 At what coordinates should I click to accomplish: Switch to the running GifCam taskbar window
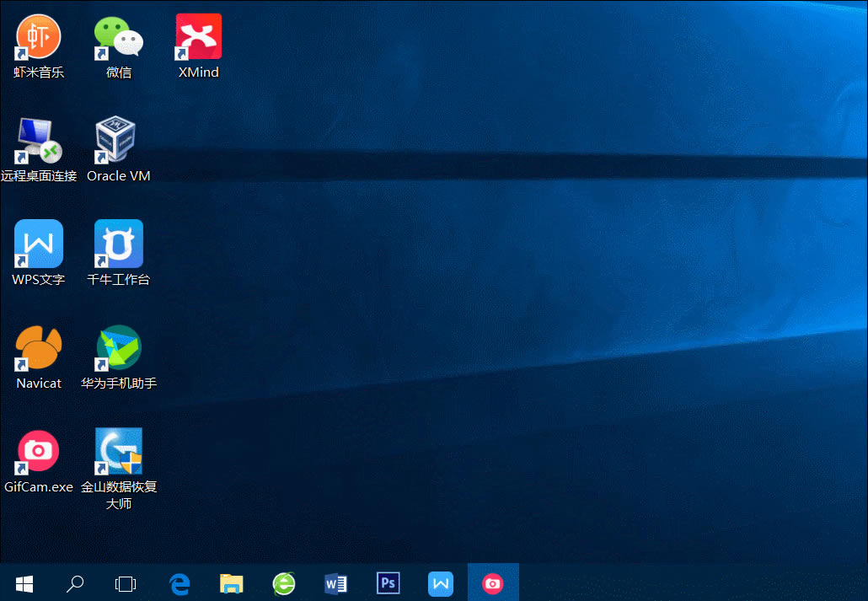(x=493, y=582)
